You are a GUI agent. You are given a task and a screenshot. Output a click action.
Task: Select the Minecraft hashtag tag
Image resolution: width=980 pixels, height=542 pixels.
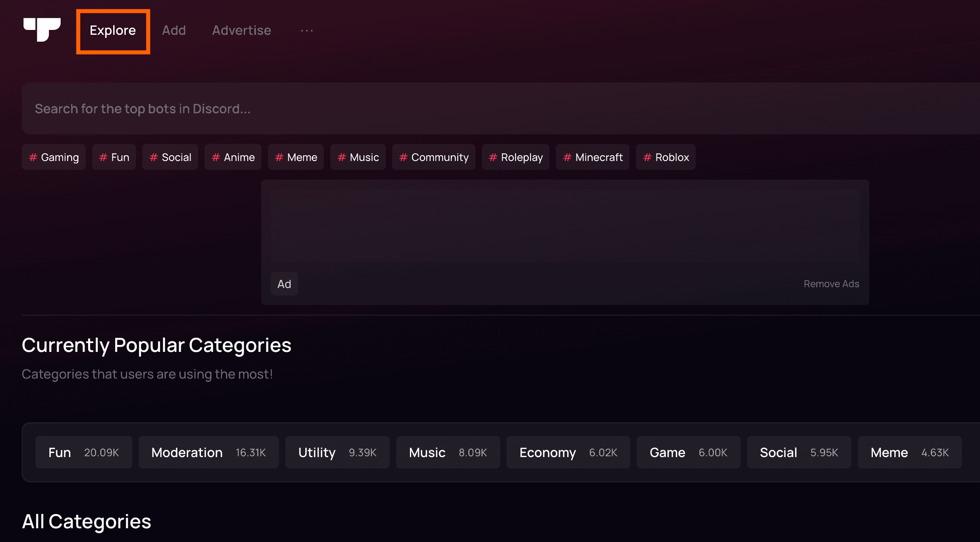point(593,157)
